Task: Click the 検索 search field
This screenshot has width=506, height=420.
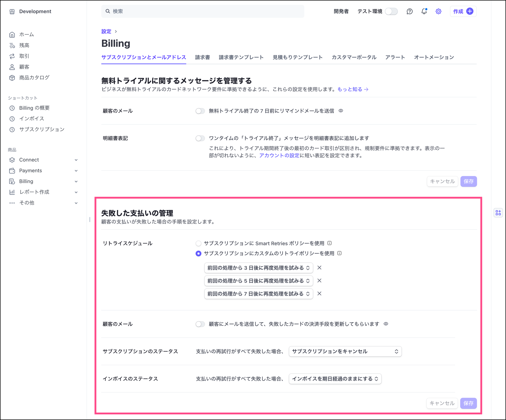Action: tap(203, 11)
